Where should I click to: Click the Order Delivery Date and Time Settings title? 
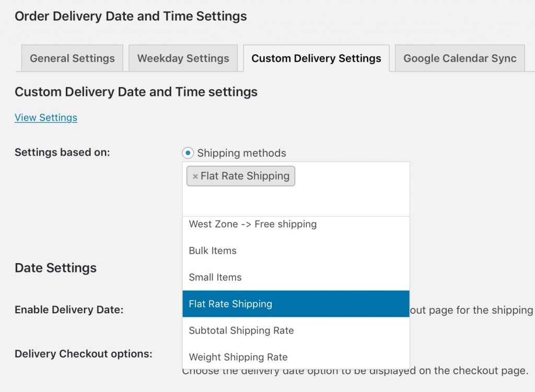tap(131, 16)
